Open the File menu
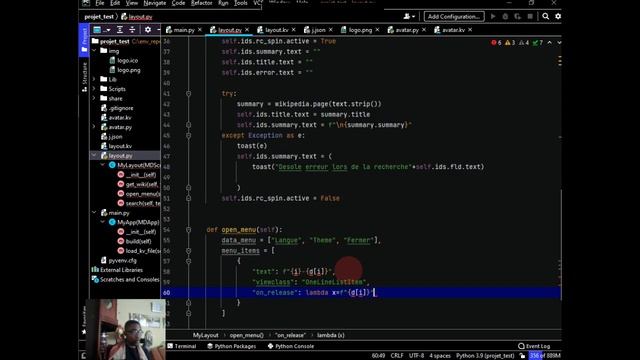Viewport: 640px width, 360px height. point(100,3)
